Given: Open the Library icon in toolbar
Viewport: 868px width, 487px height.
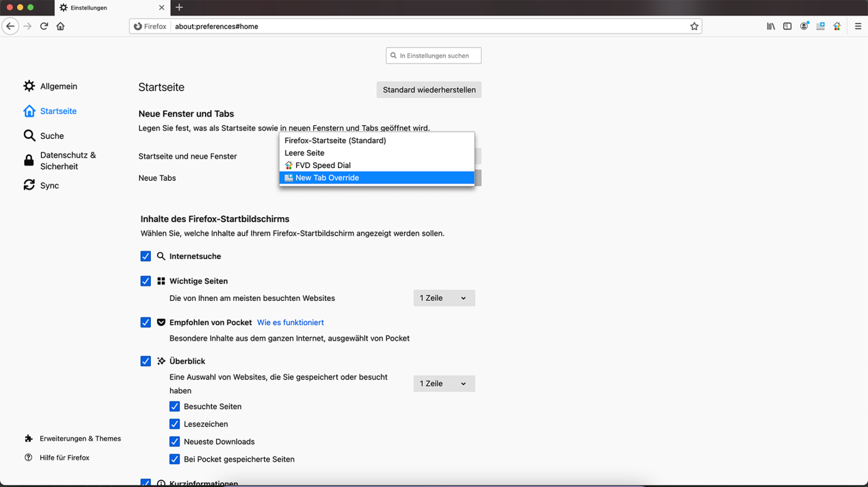Looking at the screenshot, I should click(x=771, y=26).
